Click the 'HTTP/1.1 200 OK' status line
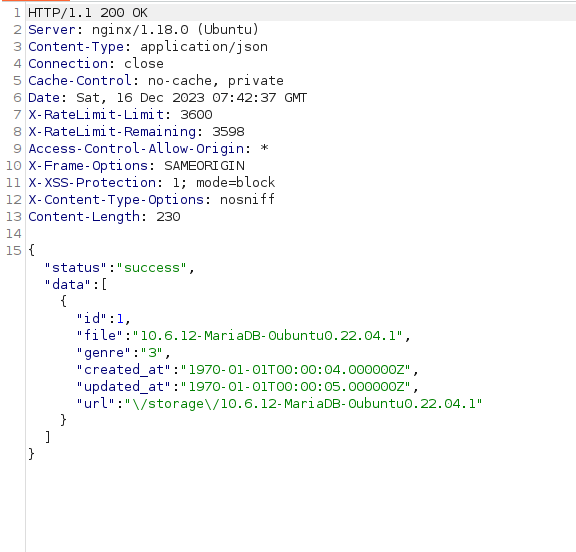This screenshot has width=576, height=552. pos(88,13)
